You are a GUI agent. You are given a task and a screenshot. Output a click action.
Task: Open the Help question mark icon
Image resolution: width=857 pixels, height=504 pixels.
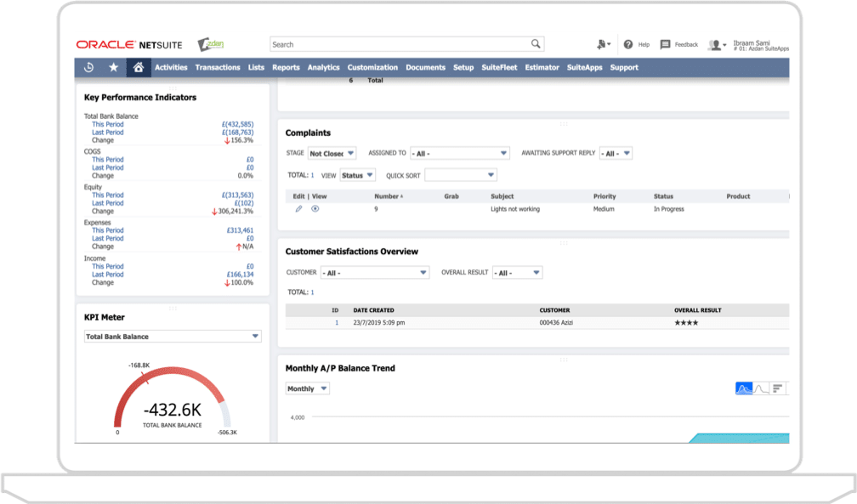point(628,44)
